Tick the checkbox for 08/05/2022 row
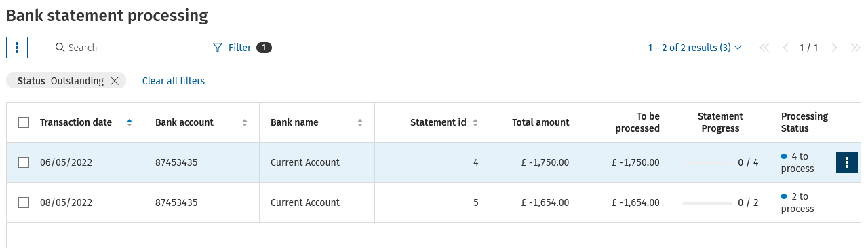The image size is (868, 248). pos(24,202)
